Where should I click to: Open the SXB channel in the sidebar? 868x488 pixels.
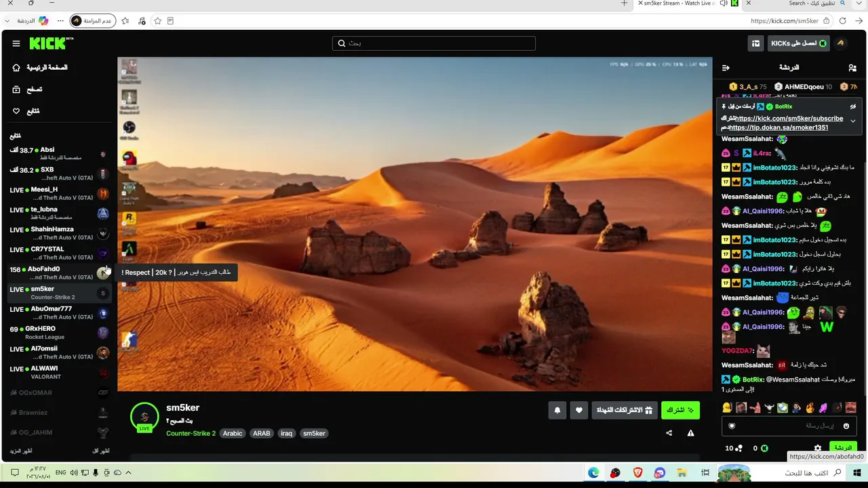click(59, 174)
